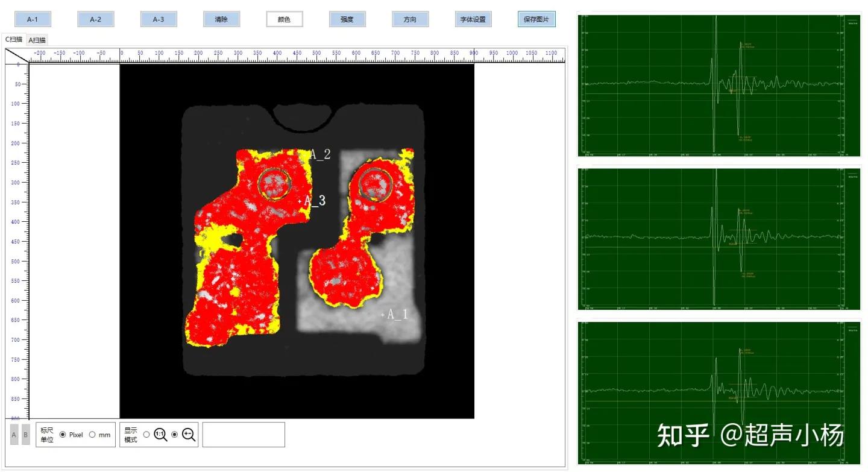Click the 保存图片 save image button
This screenshot has height=472, width=868.
point(536,19)
